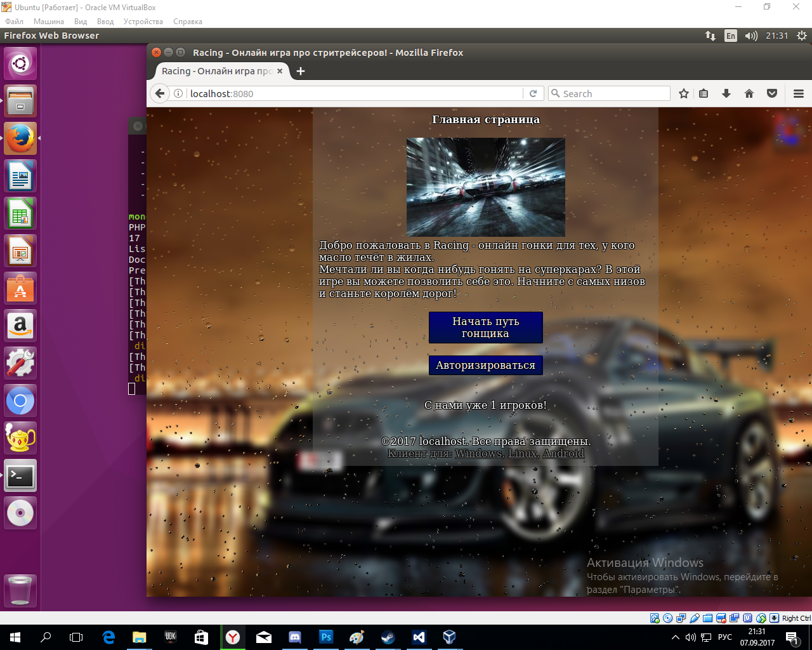Screen dimensions: 812x650
Task: Open the Windows client link
Action: 478,453
